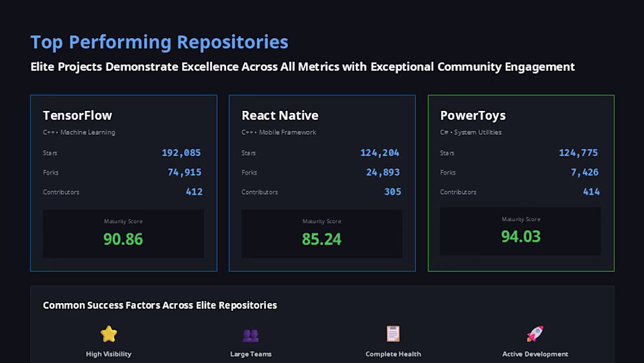Click the 'Maturity Score' label in TensorFlow card
Viewport: 644px width, 363px height.
point(123,221)
